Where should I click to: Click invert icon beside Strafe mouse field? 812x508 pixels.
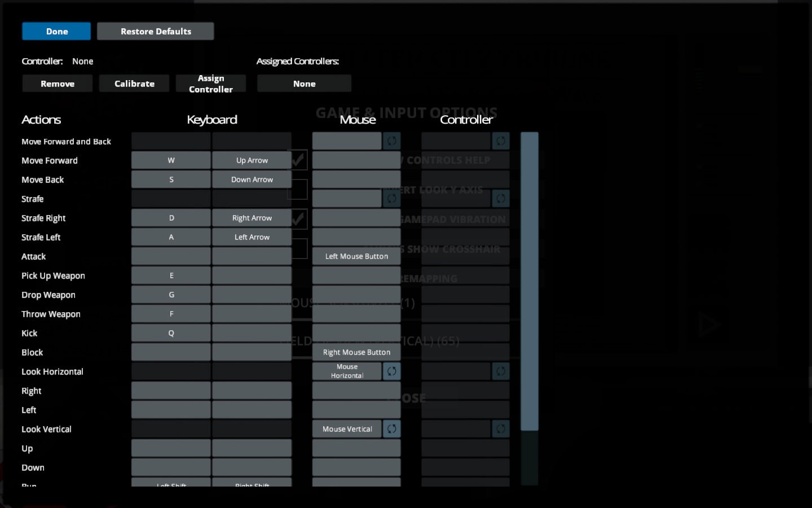click(391, 199)
